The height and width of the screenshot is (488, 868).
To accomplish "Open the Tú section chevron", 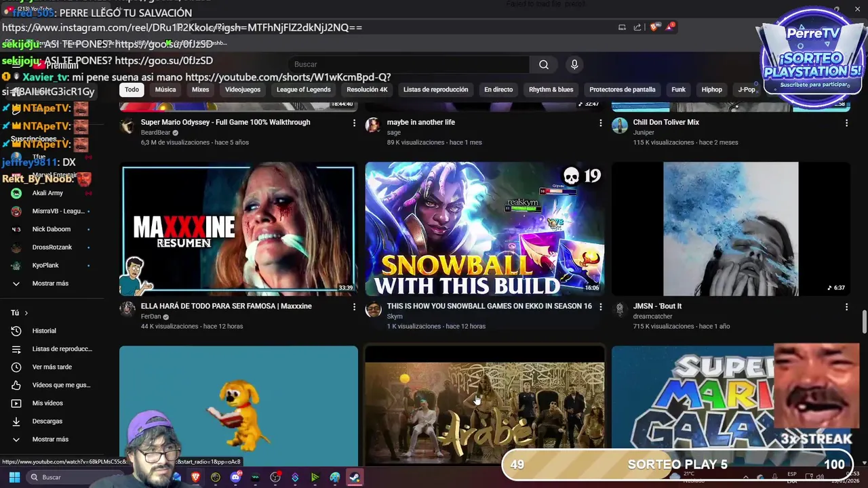I will 26,313.
